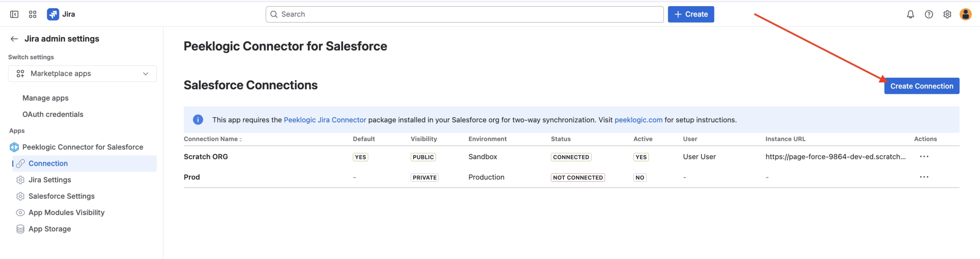Click the CONNECTED status badge

click(x=571, y=157)
